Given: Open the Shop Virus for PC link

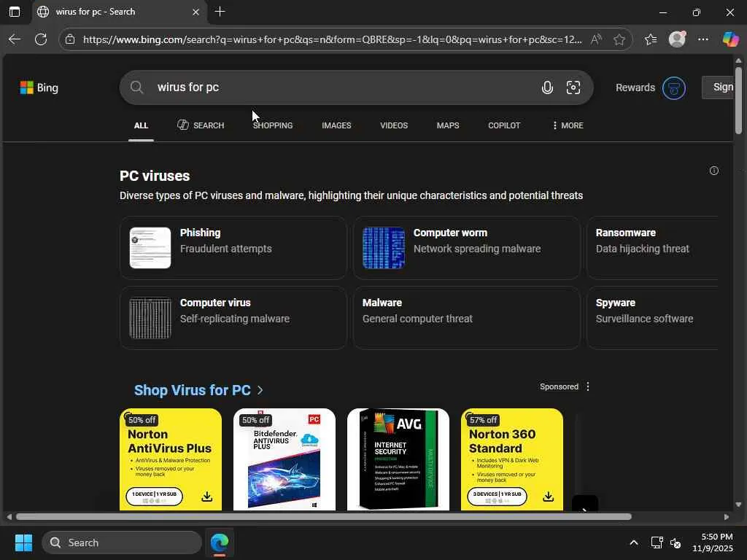Looking at the screenshot, I should pyautogui.click(x=198, y=390).
